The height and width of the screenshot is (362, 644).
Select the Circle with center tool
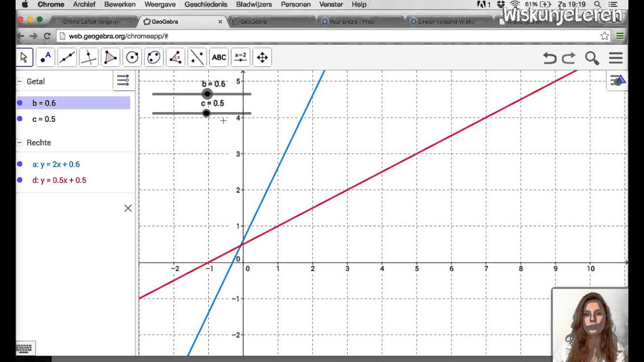pyautogui.click(x=132, y=57)
